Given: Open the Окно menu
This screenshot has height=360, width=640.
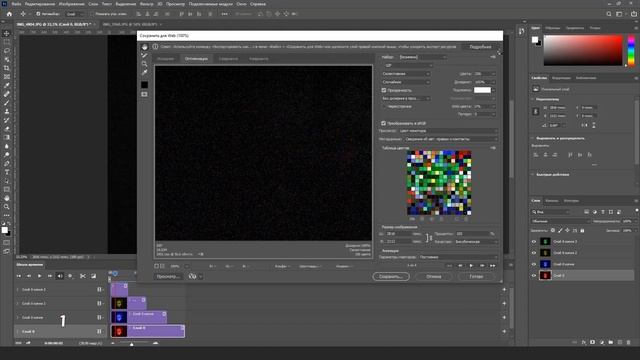Looking at the screenshot, I should point(241,4).
